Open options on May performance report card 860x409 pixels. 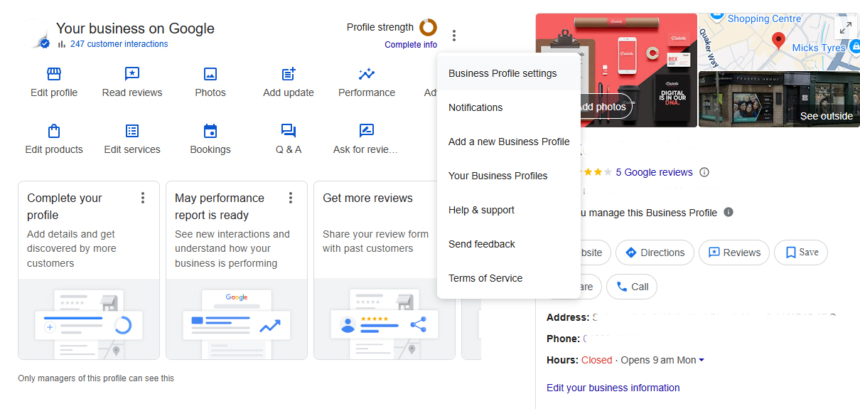(x=291, y=198)
